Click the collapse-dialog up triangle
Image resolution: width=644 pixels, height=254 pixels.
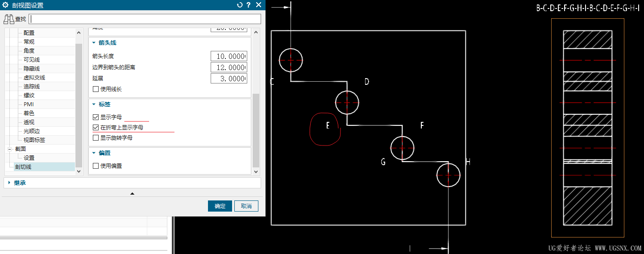click(x=132, y=193)
